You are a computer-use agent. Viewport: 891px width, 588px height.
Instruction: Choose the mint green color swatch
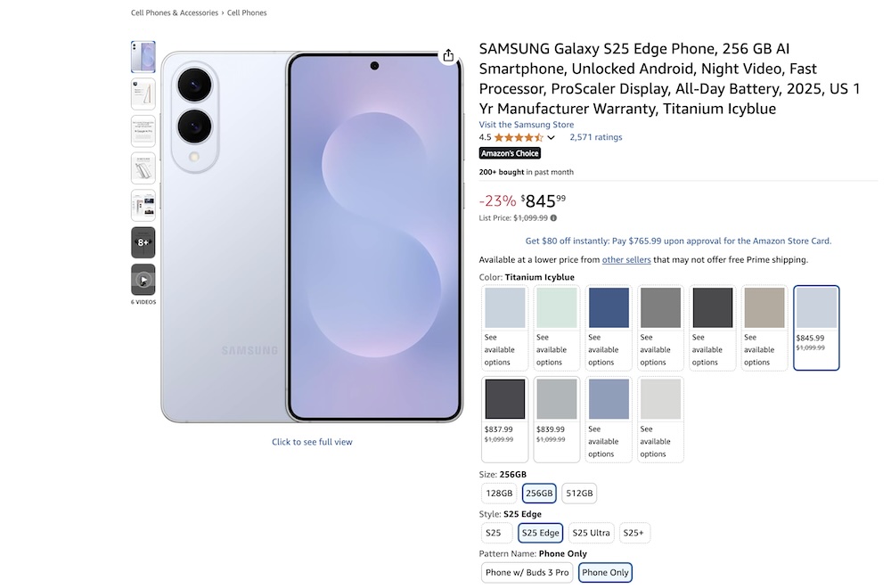556,306
